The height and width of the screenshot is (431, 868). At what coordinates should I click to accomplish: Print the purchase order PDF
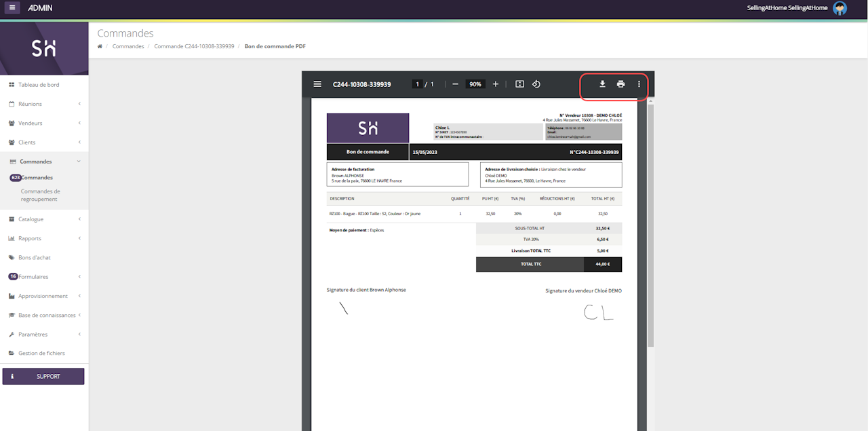coord(620,84)
